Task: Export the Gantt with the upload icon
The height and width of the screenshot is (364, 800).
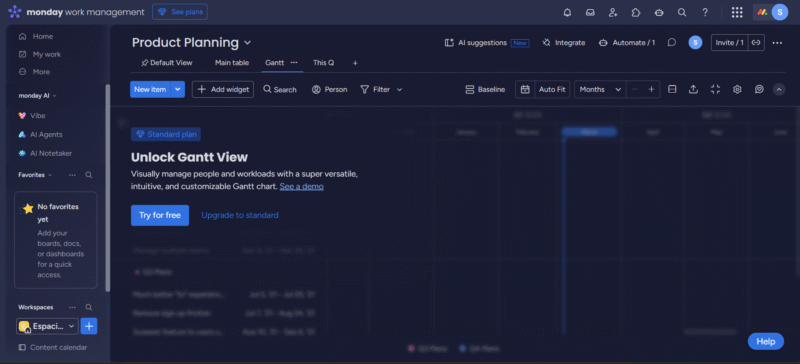Action: click(x=693, y=89)
